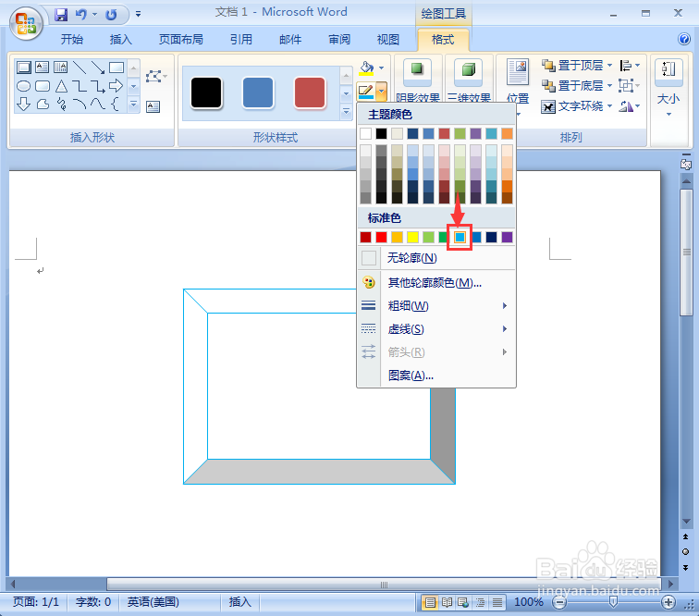The image size is (699, 616).
Task: Click the zoom in plus button
Action: [x=668, y=603]
